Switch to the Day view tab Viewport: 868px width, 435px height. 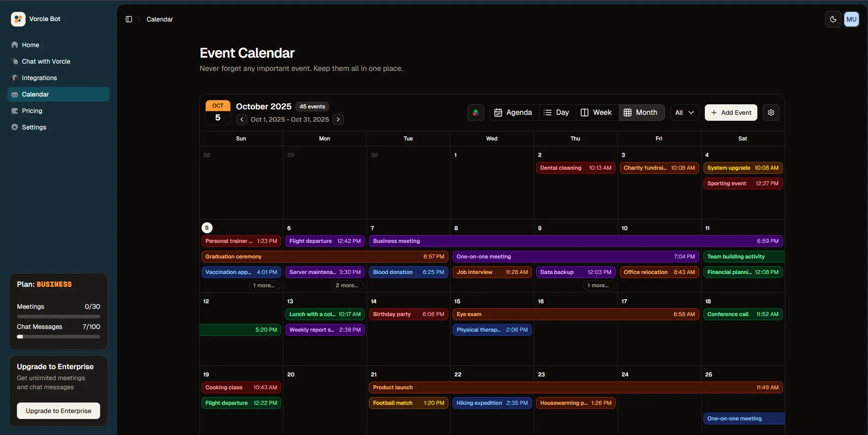click(x=557, y=112)
